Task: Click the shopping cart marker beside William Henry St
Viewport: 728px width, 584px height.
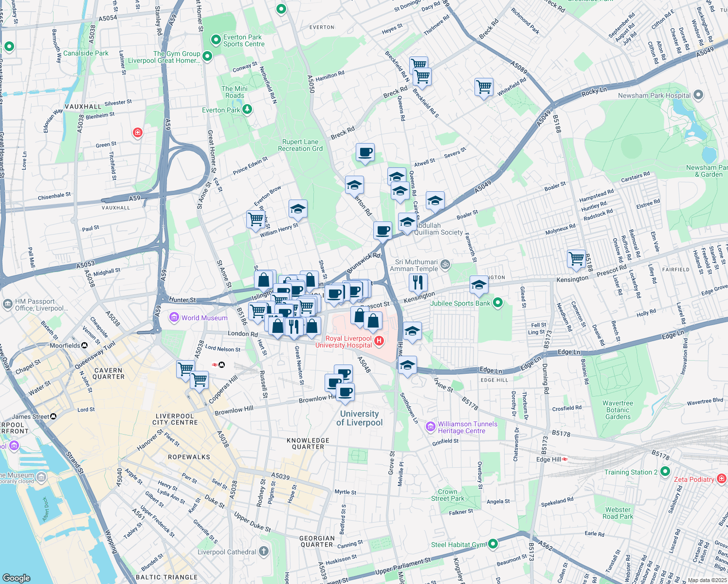Action: 255,219
